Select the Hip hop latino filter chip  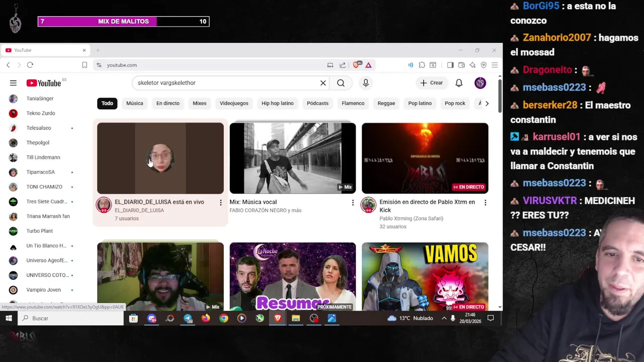coord(277,103)
